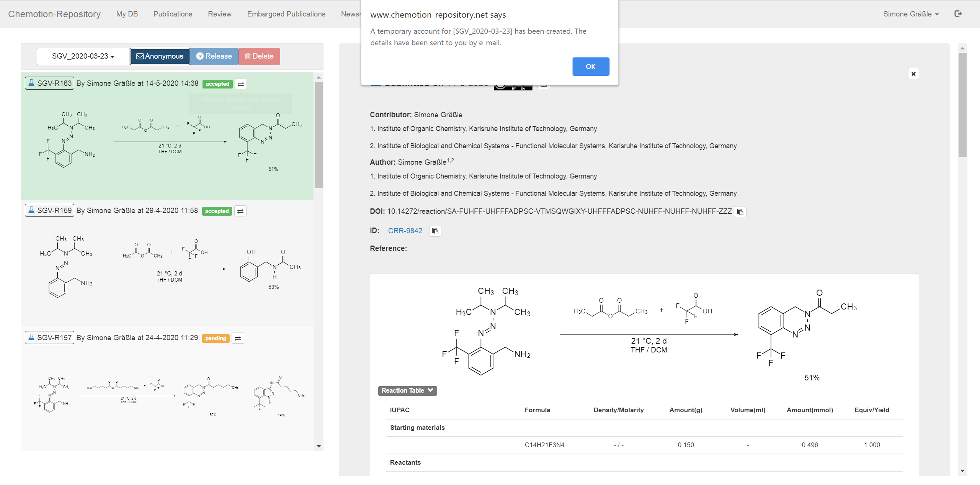Delete the embargo bundle

259,56
